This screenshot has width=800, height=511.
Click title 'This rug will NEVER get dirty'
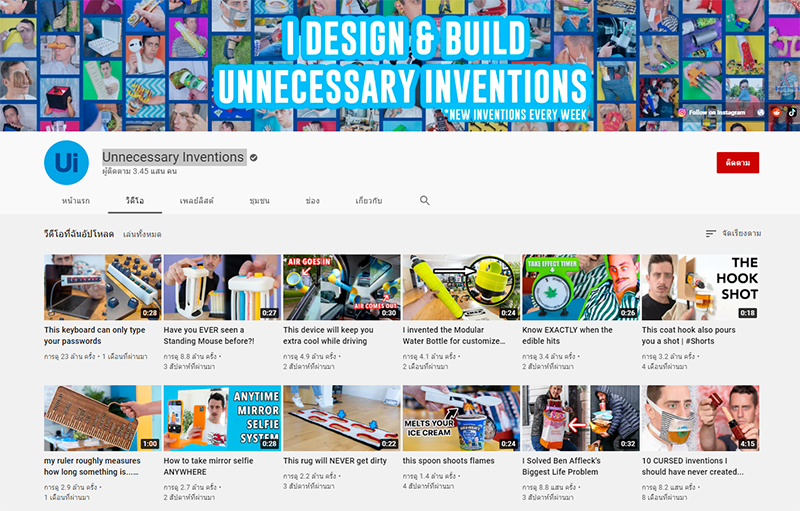pyautogui.click(x=335, y=461)
